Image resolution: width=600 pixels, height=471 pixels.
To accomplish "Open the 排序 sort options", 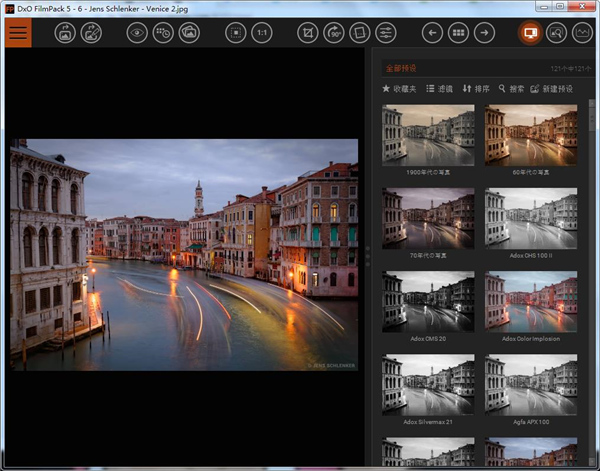I will point(476,89).
